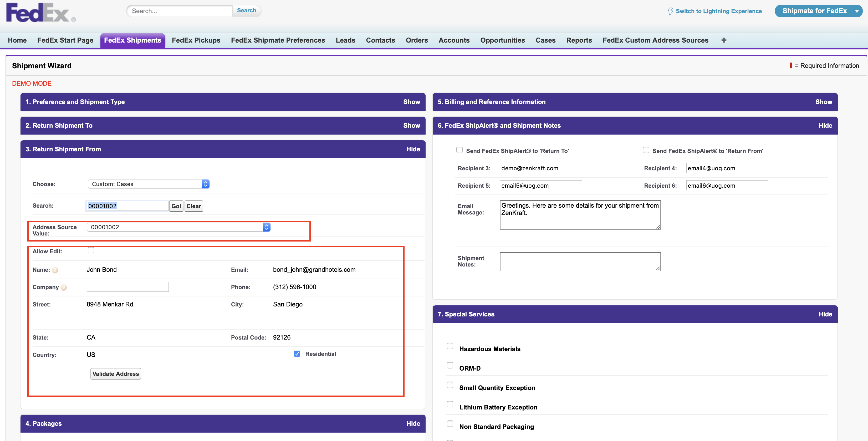
Task: Check Hazardous Materials option
Action: coord(450,346)
